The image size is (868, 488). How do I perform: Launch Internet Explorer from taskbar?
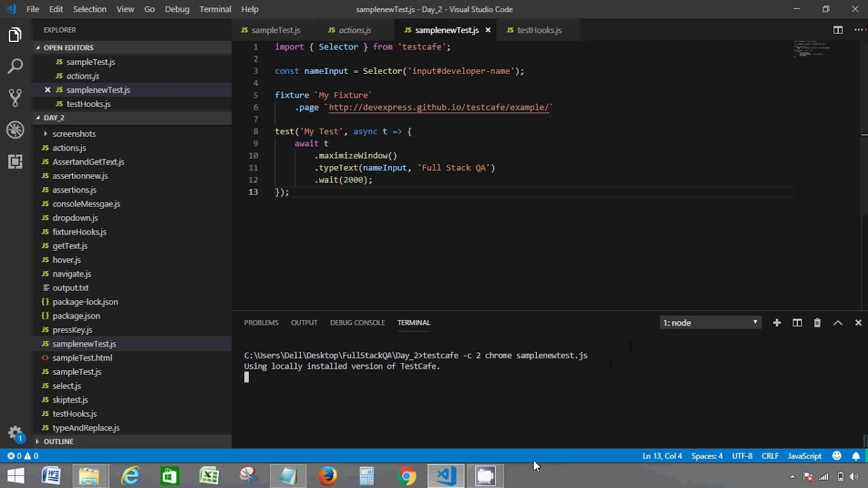pos(130,476)
